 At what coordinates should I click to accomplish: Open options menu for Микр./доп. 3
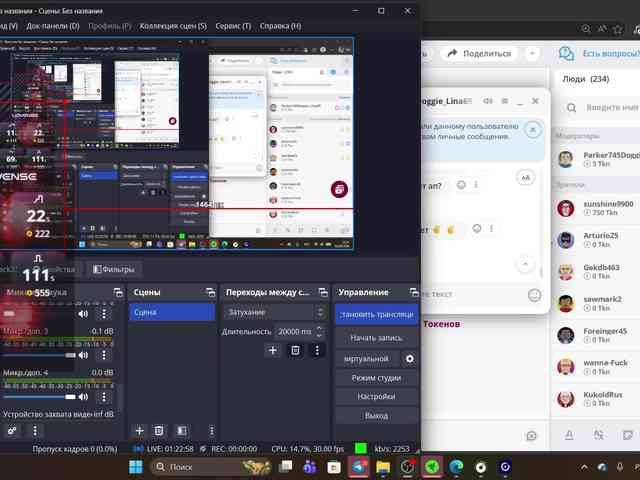104,355
